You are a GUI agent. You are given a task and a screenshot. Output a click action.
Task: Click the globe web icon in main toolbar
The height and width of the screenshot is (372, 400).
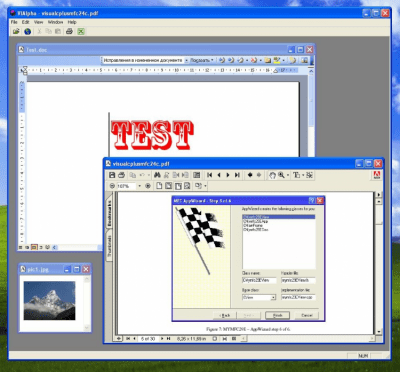click(x=27, y=31)
